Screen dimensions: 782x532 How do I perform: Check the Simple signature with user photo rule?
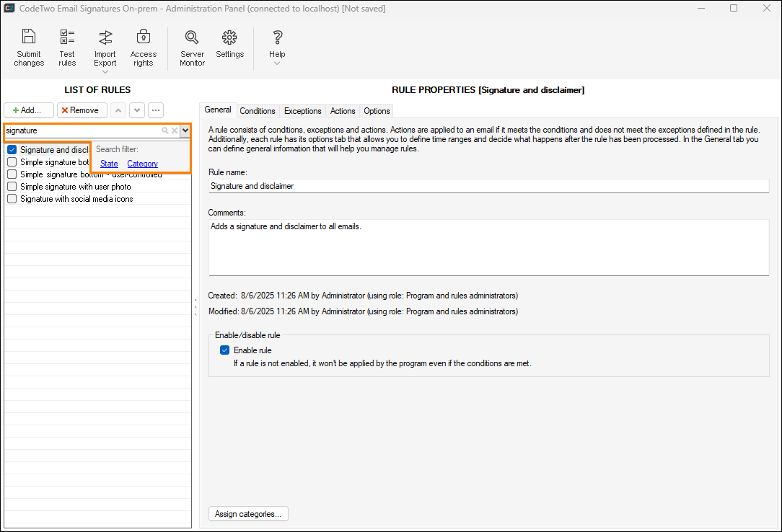tap(12, 187)
